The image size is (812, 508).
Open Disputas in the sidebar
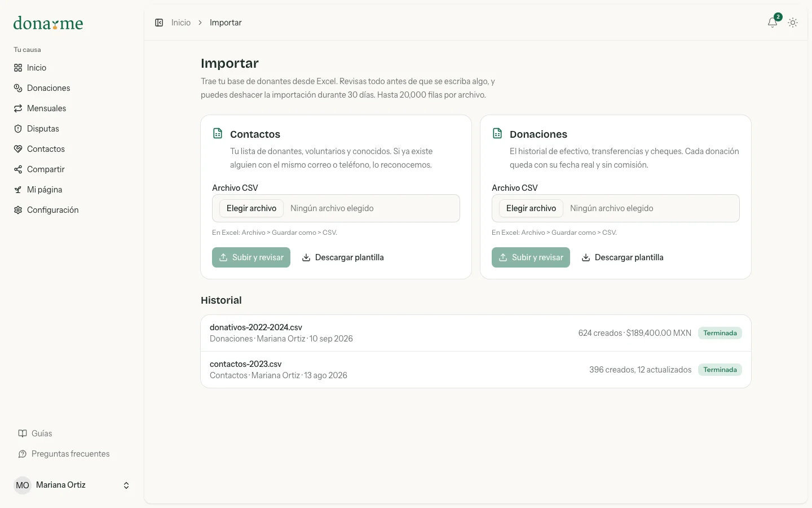[72, 129]
